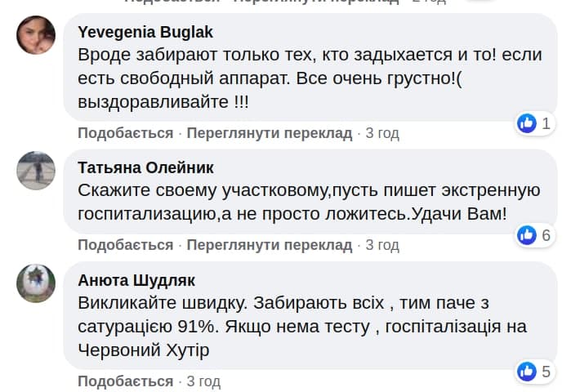Open Yevegenia Buglak's profile via name
Viewport: 571px width, 392px height.
[x=145, y=33]
